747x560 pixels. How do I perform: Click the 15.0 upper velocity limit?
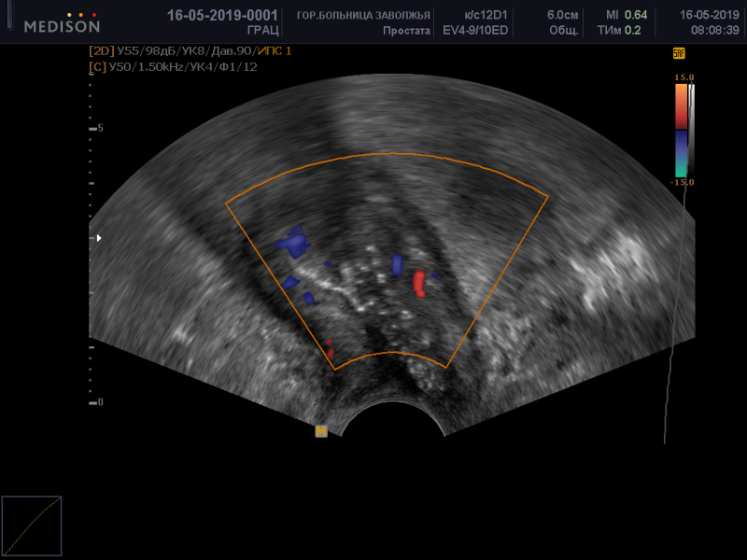click(x=684, y=77)
